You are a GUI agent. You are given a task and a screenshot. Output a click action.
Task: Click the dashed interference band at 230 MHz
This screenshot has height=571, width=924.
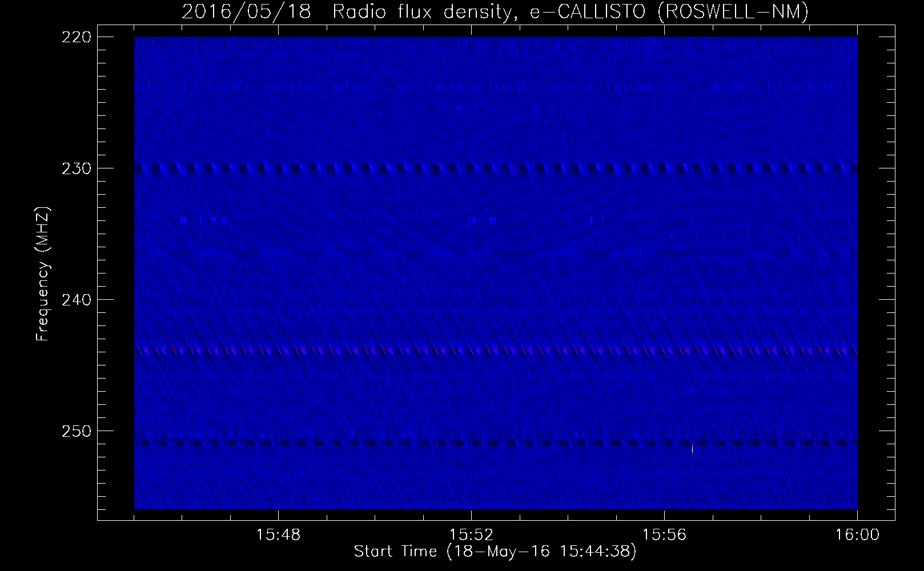click(x=496, y=168)
